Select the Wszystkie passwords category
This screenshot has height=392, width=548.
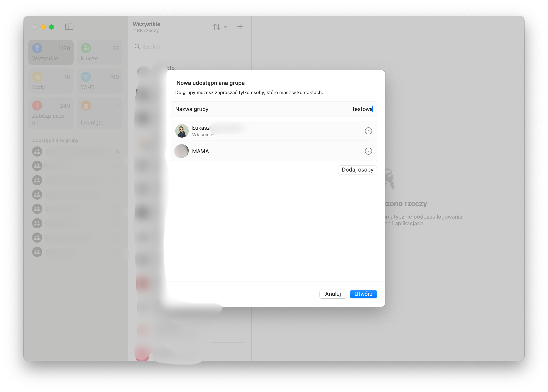(x=51, y=52)
